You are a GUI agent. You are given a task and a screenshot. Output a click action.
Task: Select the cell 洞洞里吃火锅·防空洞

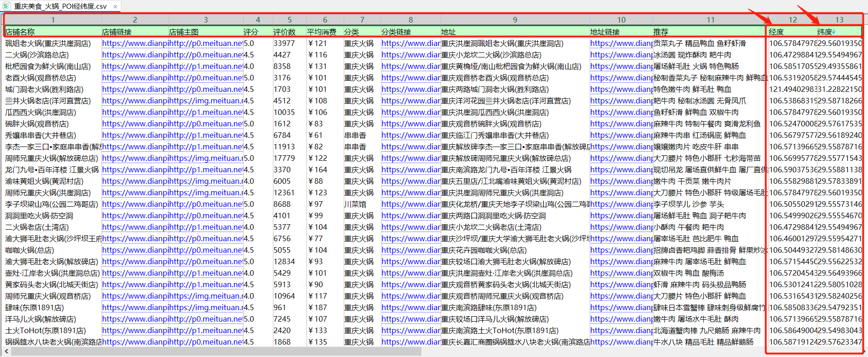point(53,215)
